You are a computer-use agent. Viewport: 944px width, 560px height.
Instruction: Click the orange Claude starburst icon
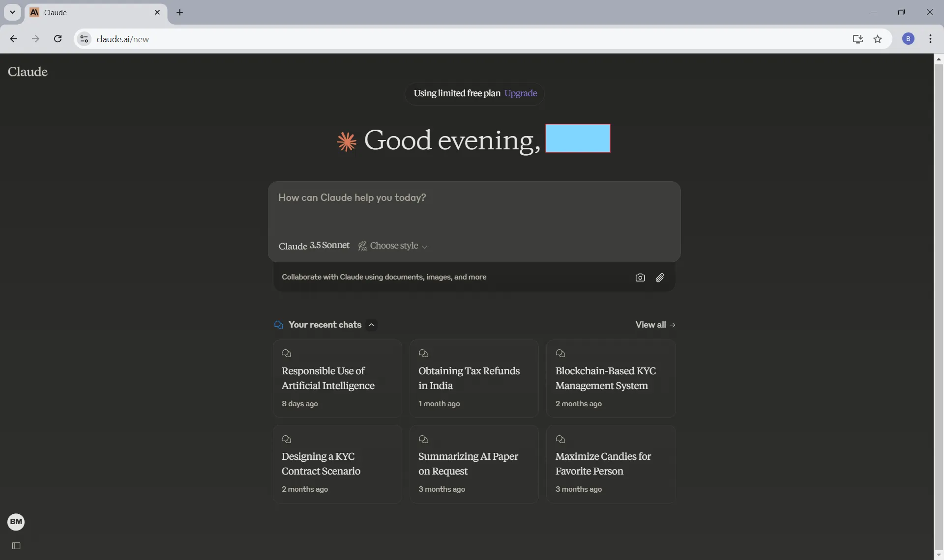pos(347,141)
